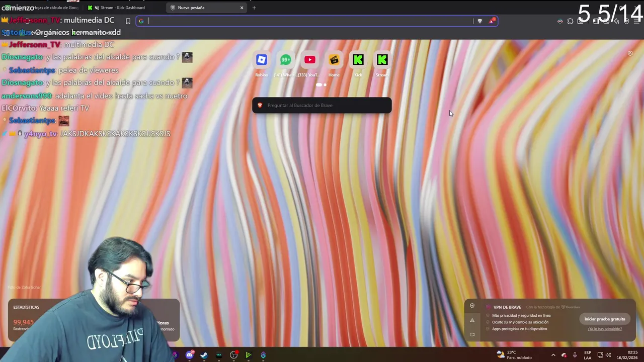This screenshot has height=362, width=644.
Task: Click Iniciar prueba gratuita button
Action: click(x=605, y=319)
